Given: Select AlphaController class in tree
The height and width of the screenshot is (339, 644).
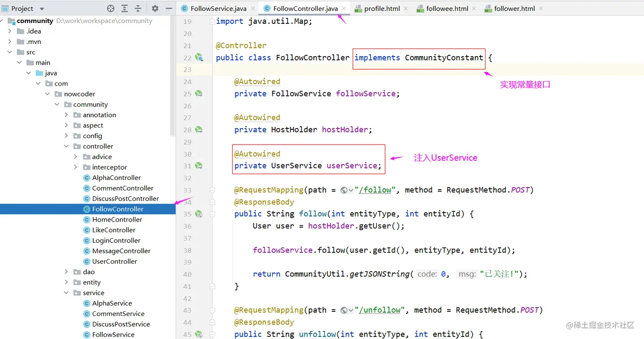Looking at the screenshot, I should (116, 178).
